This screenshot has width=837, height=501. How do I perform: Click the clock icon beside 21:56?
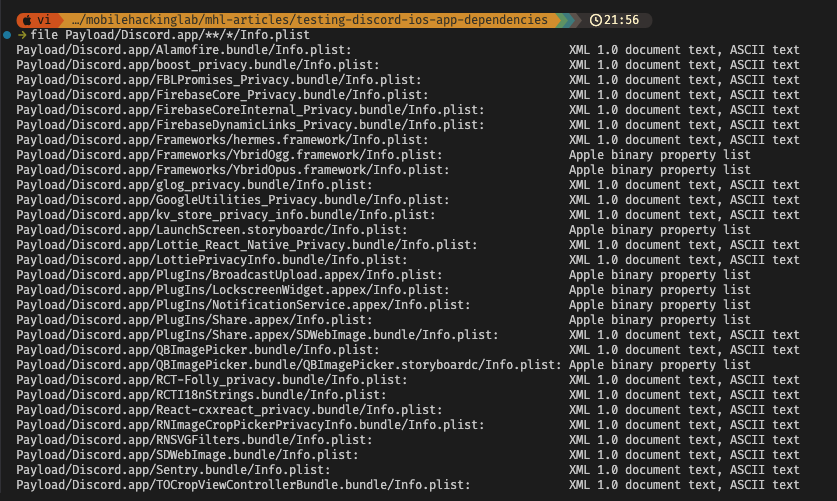point(595,20)
